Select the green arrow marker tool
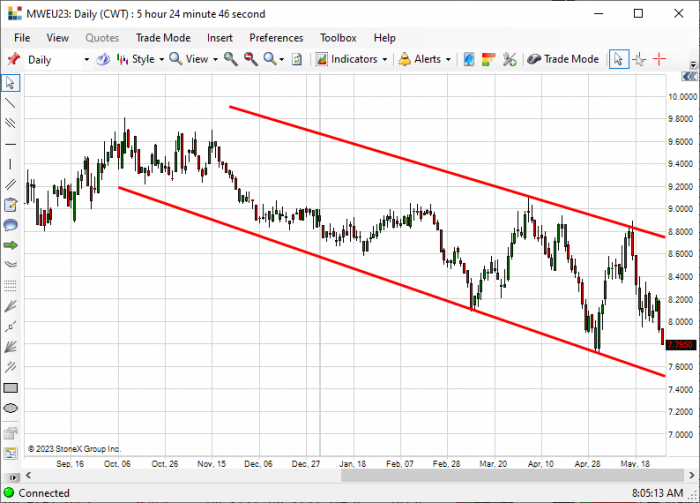700x503 pixels. pyautogui.click(x=10, y=245)
